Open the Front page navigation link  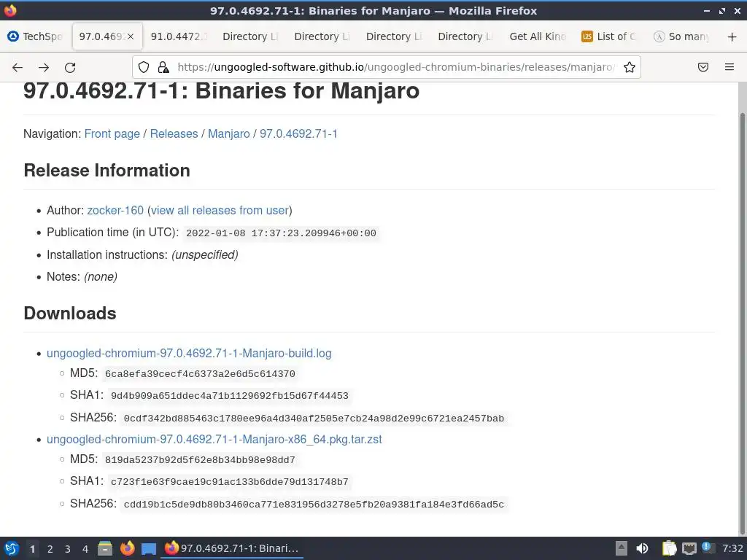pos(112,134)
